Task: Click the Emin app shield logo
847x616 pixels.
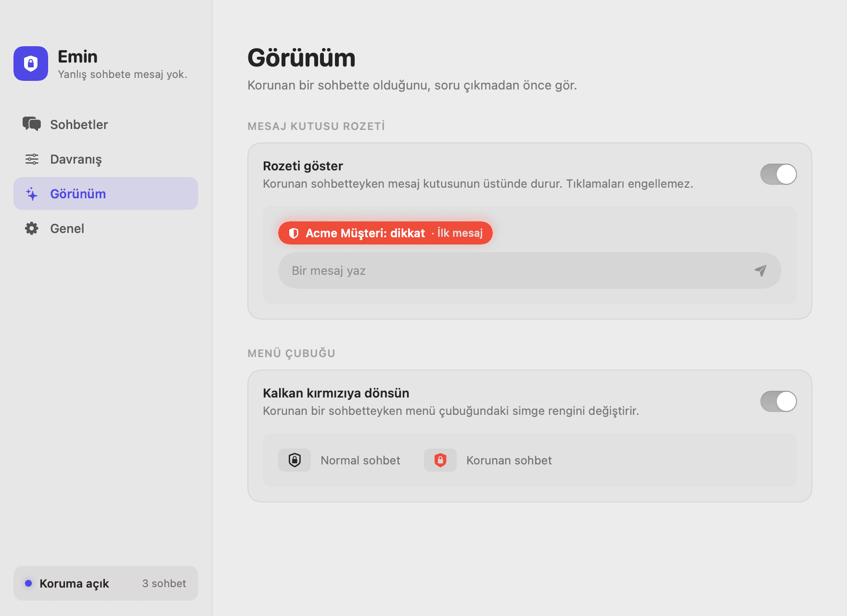Action: (31, 64)
